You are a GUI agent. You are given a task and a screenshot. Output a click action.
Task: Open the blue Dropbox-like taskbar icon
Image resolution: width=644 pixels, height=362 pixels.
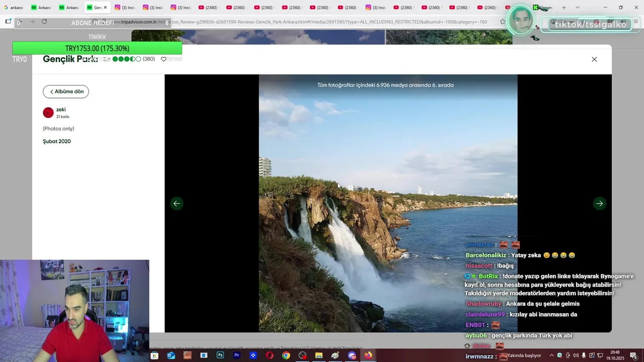click(253, 355)
